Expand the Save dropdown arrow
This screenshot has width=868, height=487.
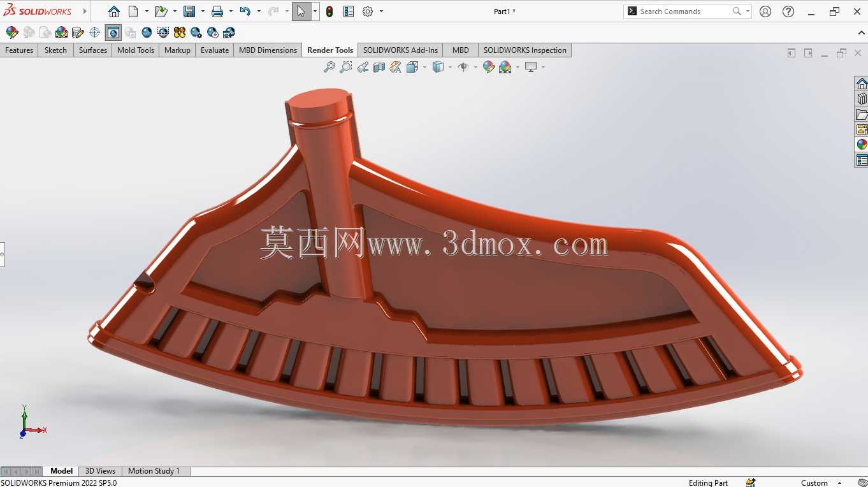click(x=203, y=11)
